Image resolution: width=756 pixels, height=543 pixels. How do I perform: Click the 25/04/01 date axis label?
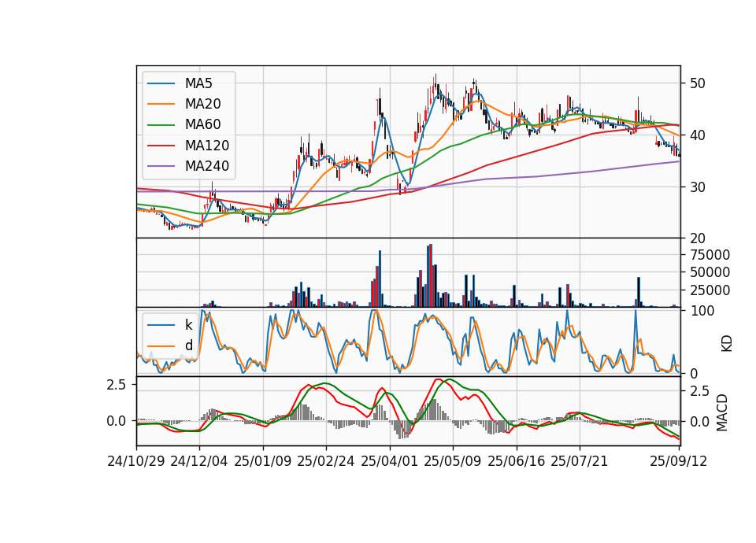click(389, 461)
